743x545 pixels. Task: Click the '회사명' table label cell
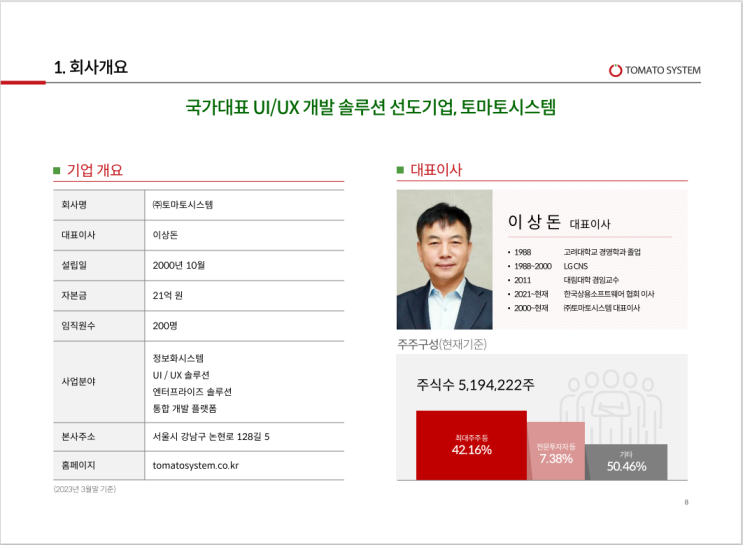[x=99, y=205]
